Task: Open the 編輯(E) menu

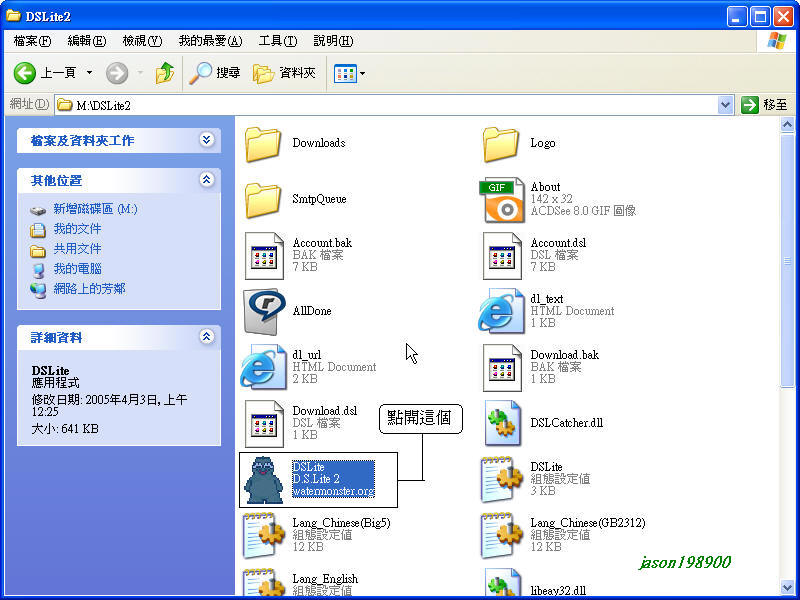Action: click(x=87, y=41)
